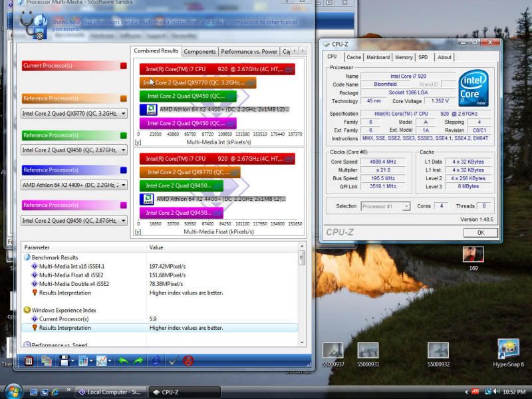This screenshot has width=532, height=399.
Task: Click the grey checkmark OK icon
Action: pyautogui.click(x=173, y=360)
